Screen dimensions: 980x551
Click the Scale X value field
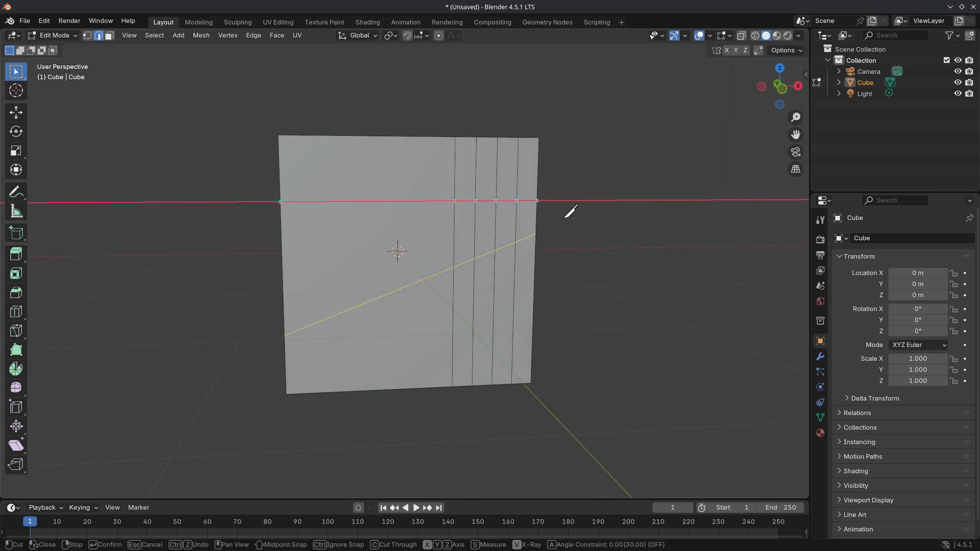click(917, 359)
